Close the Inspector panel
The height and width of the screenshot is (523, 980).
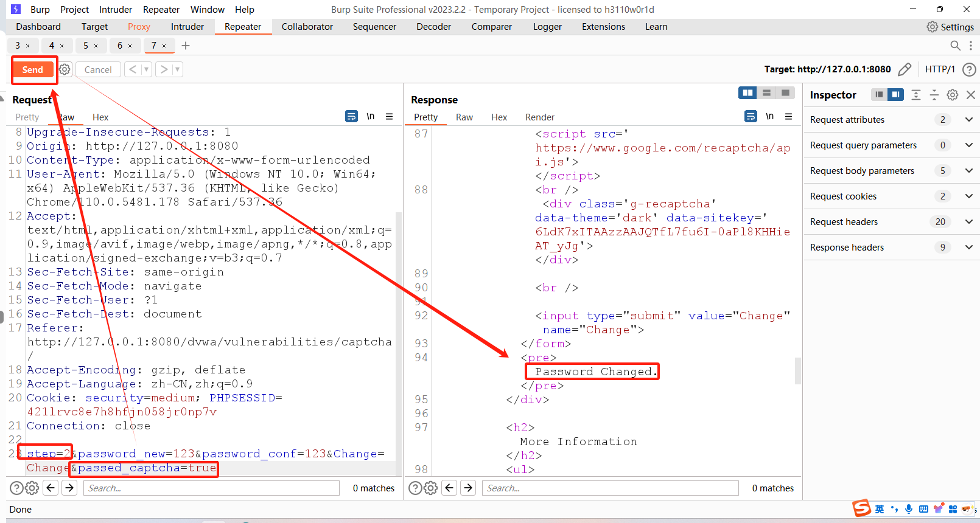click(971, 94)
